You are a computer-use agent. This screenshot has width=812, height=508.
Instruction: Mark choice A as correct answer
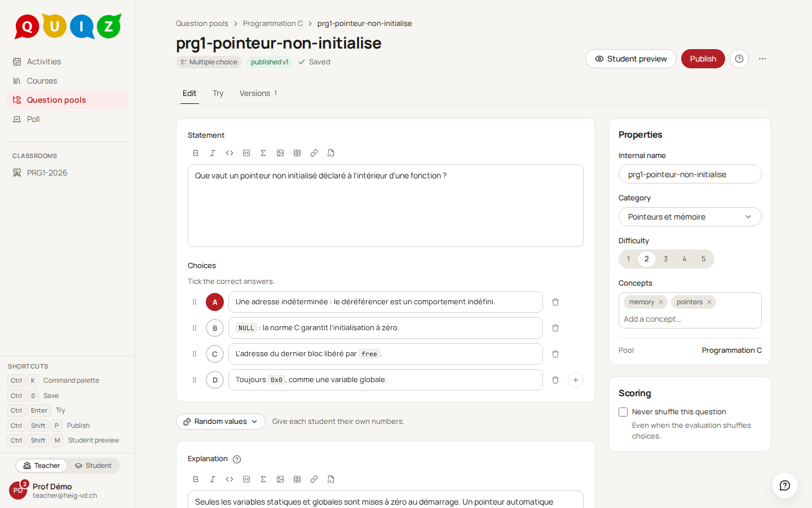[x=215, y=302]
